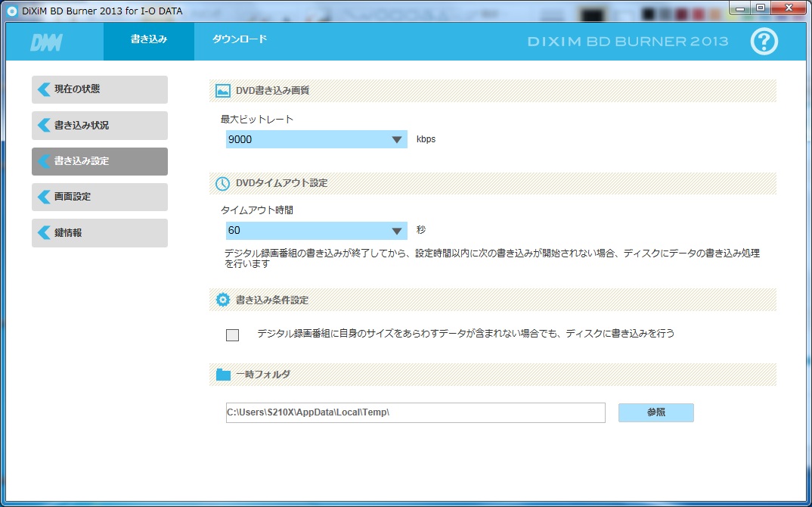Screen dimensions: 812x507
Task: Open the 書き込み状況 sidebar page
Action: (x=100, y=126)
